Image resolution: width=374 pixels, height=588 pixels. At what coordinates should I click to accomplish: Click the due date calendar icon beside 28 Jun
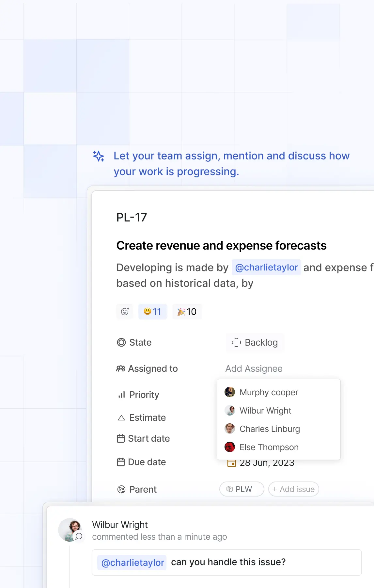coord(231,464)
